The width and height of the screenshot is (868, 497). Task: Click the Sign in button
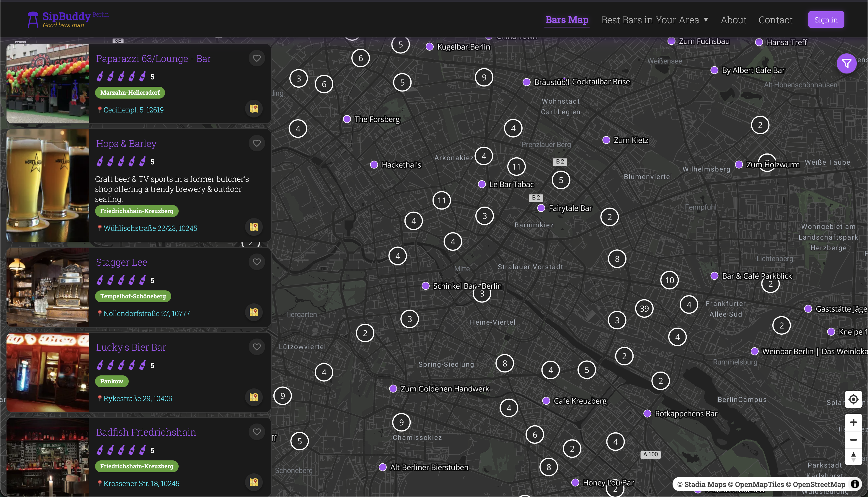pos(826,19)
